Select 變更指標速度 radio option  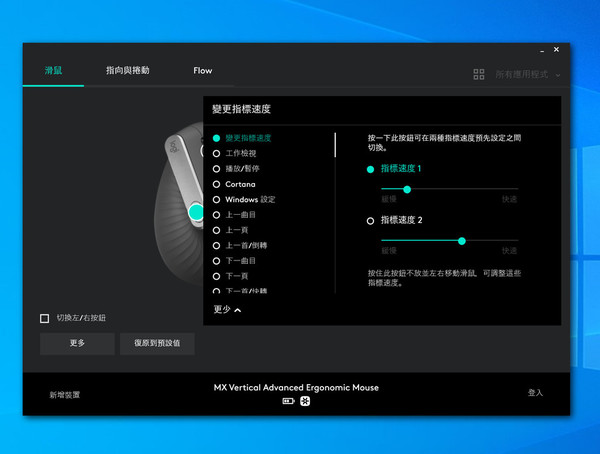(x=216, y=138)
